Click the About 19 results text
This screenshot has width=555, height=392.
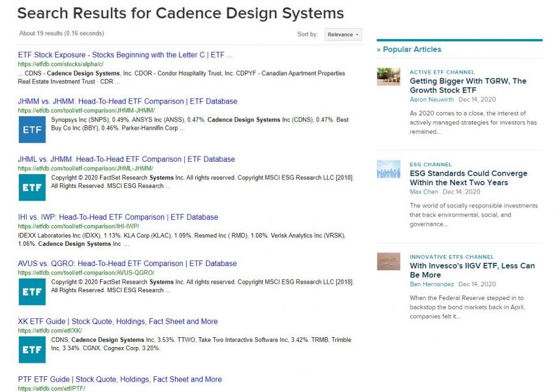(x=61, y=33)
